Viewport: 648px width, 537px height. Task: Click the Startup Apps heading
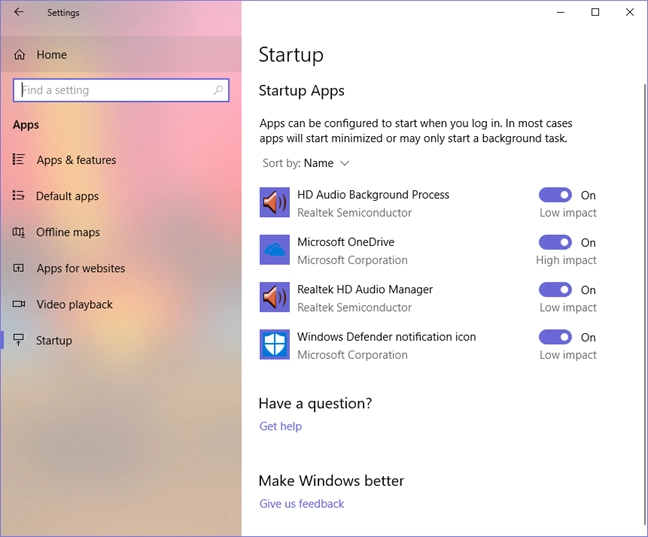tap(301, 91)
